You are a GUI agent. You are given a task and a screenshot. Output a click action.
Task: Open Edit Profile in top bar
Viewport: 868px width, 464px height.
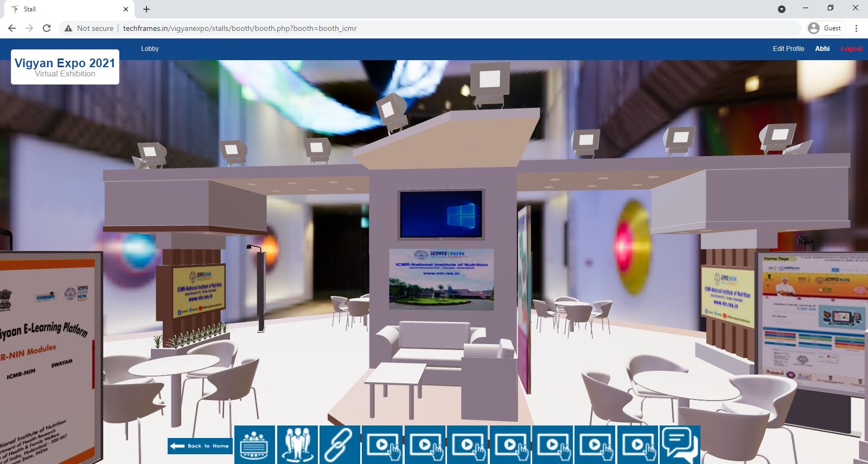click(788, 49)
